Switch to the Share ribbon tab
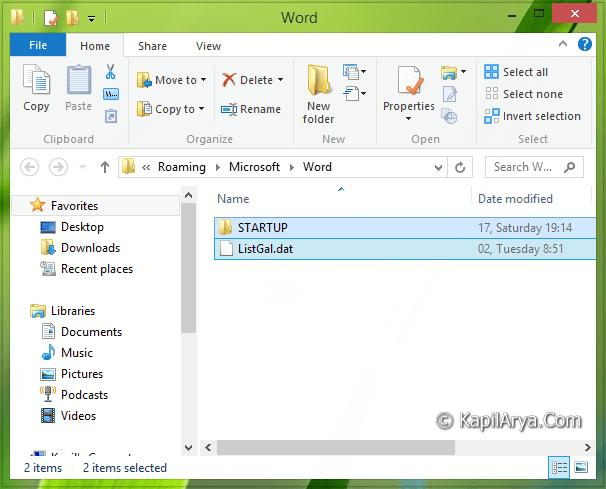The image size is (606, 489). 152,46
